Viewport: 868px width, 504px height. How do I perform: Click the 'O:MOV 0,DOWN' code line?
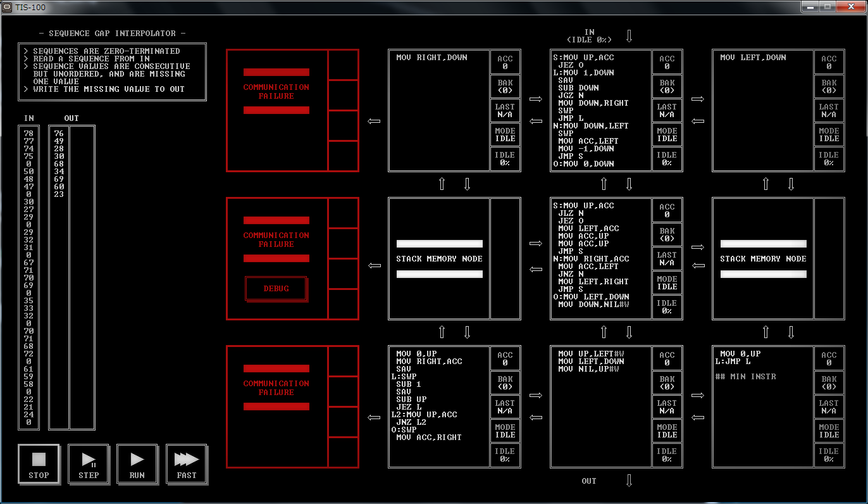pos(583,164)
